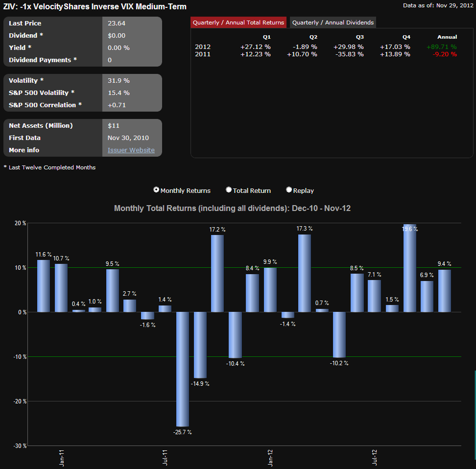Click the 6.9 % bar in chart
The height and width of the screenshot is (469, 476).
427,297
